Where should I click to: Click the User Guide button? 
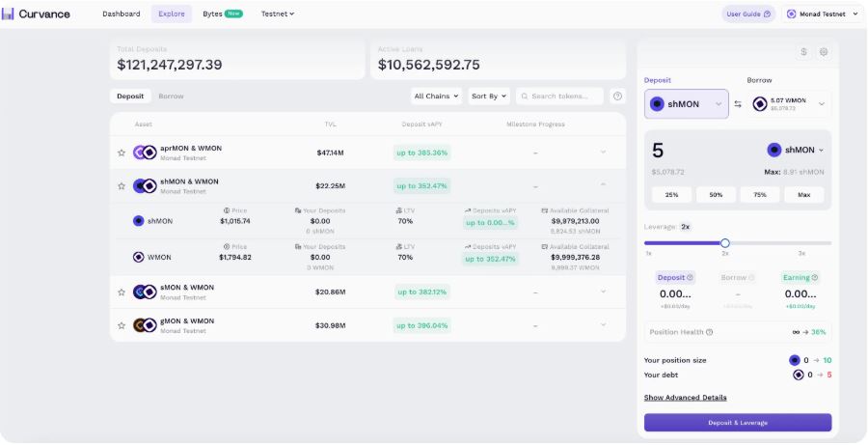point(748,14)
